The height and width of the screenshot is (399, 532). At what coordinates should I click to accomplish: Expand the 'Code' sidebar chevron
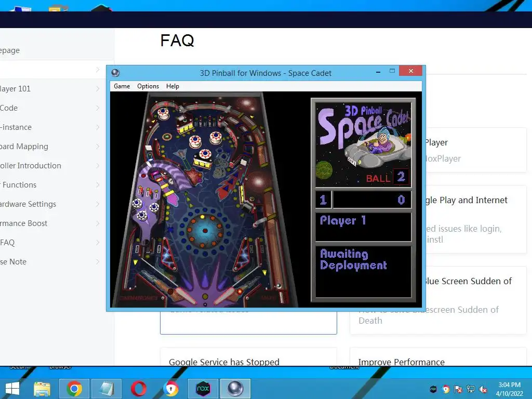[x=98, y=108]
